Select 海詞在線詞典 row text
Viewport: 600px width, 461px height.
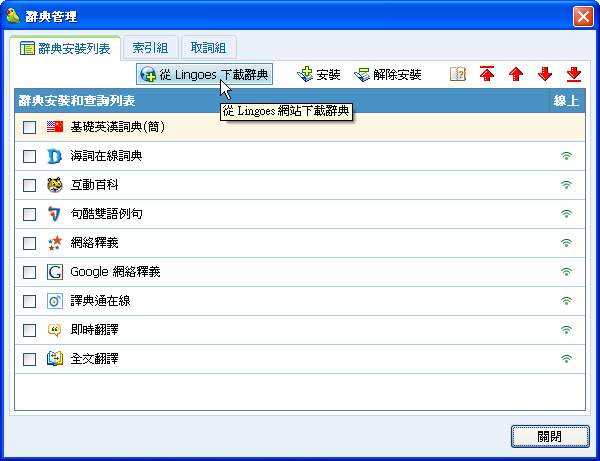tap(106, 156)
